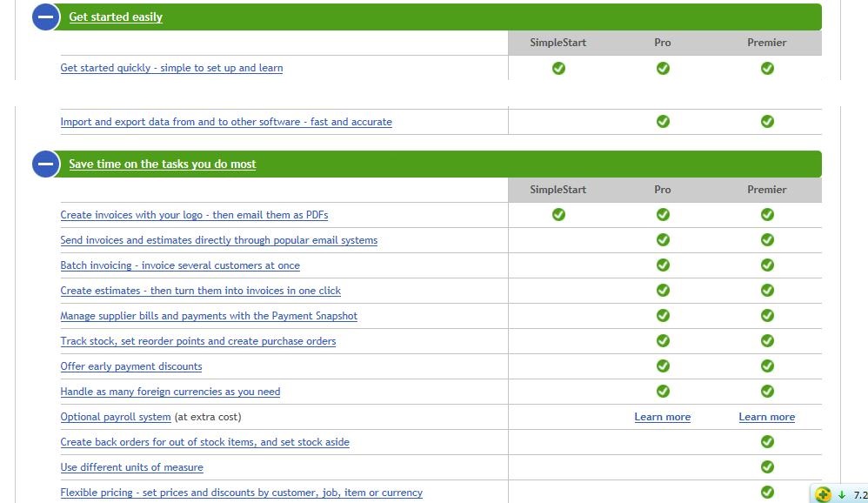Viewport: 868px width, 503px height.
Task: Click SimpleStart column header in Get started table
Action: pos(558,43)
